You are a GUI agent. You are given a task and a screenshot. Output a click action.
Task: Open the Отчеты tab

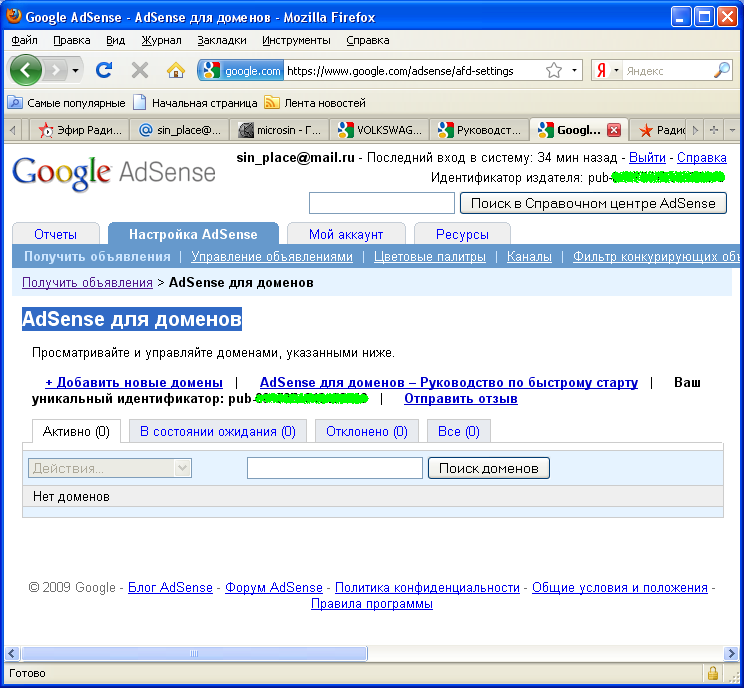tap(56, 234)
